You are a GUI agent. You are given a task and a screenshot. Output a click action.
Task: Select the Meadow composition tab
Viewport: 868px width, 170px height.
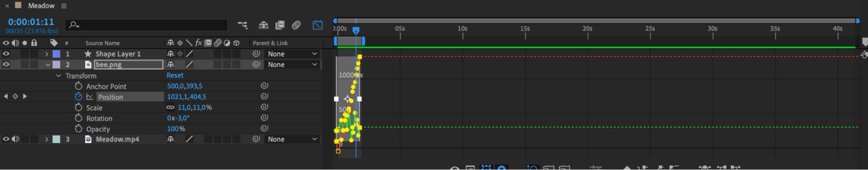point(41,6)
